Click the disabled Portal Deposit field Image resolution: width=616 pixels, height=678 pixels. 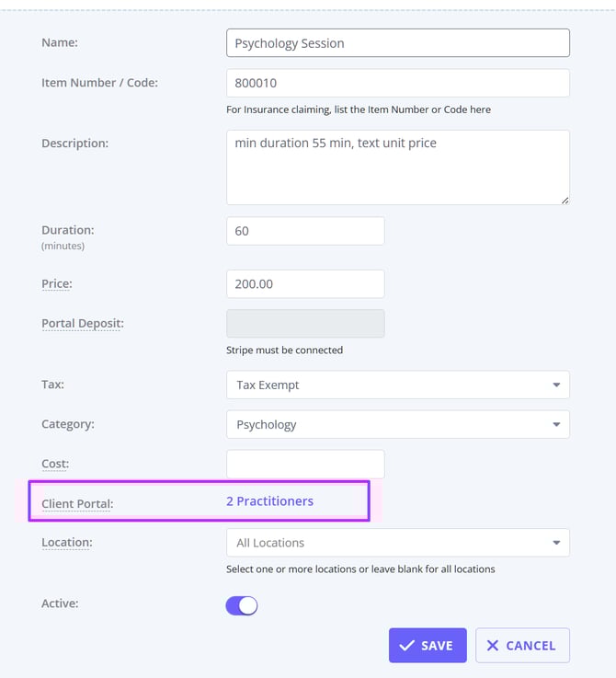click(305, 324)
